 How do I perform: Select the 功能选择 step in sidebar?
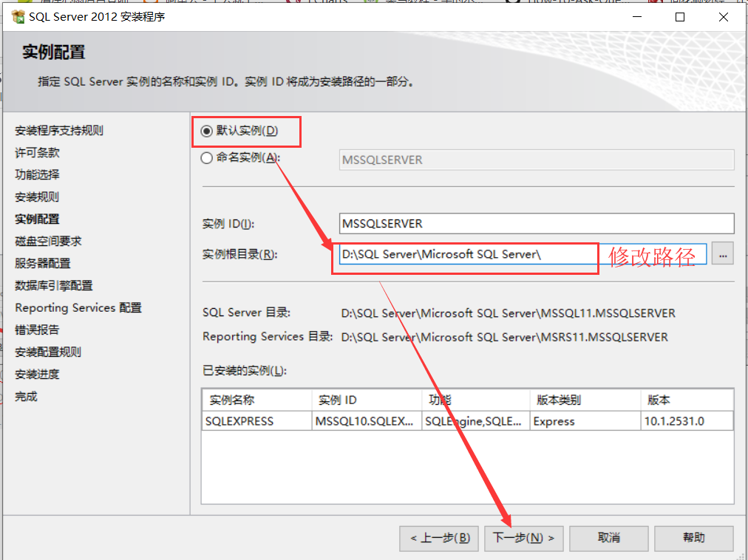37,174
